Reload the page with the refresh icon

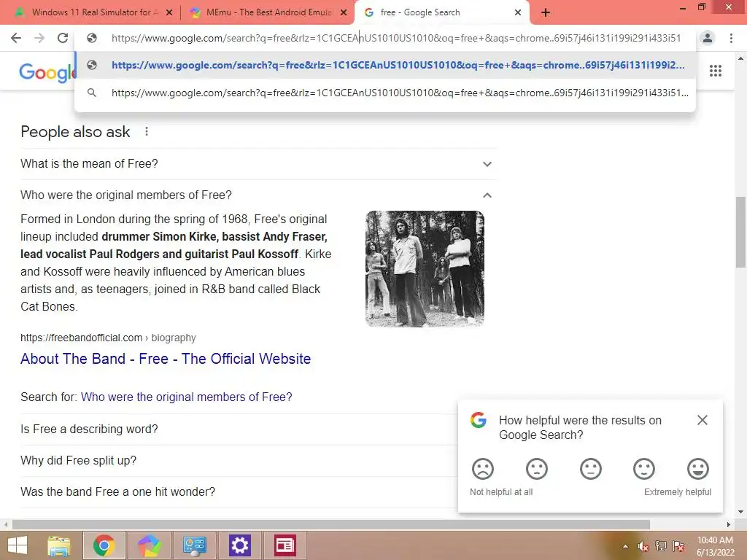(x=63, y=38)
